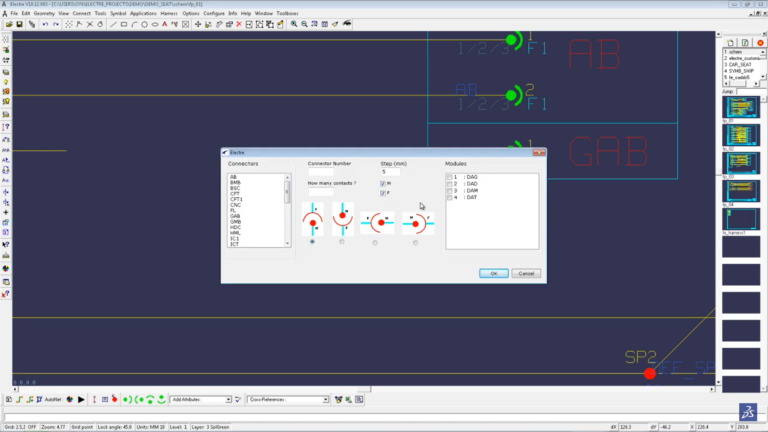Select the Circle drawing tool
This screenshot has height=432, width=768.
click(x=144, y=24)
